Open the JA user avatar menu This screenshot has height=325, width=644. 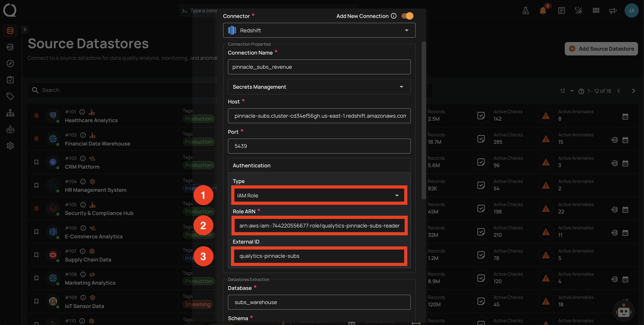[631, 10]
